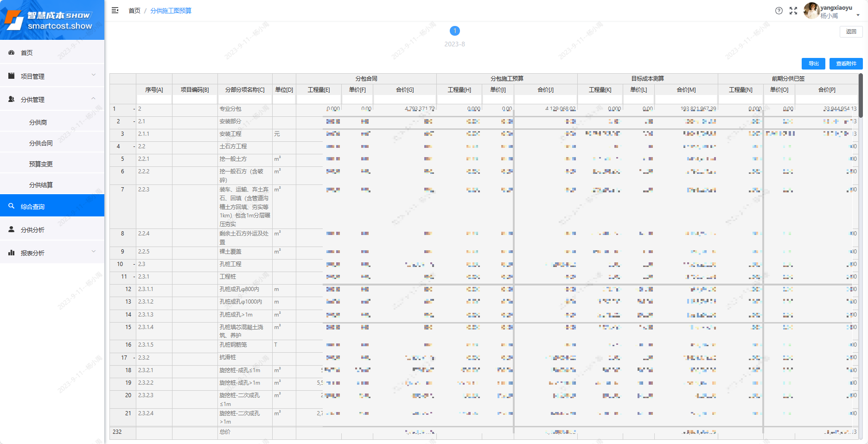The width and height of the screenshot is (868, 444).
Task: Collapse row 2.3 孔桩工程 tree node
Action: pyautogui.click(x=134, y=264)
